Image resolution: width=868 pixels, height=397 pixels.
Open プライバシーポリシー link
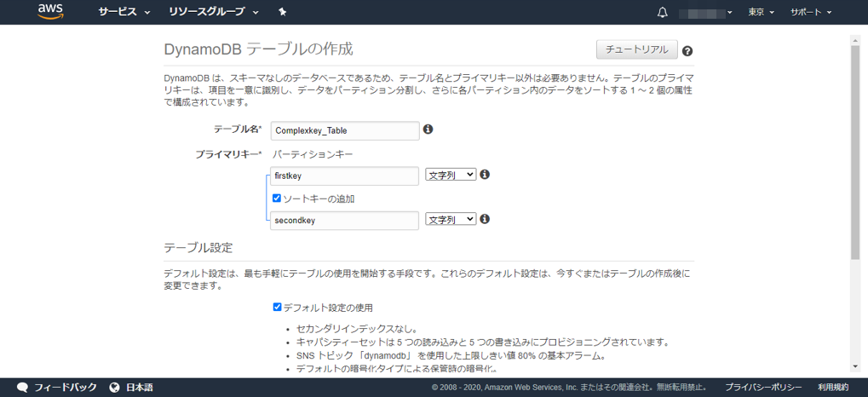[x=763, y=387]
